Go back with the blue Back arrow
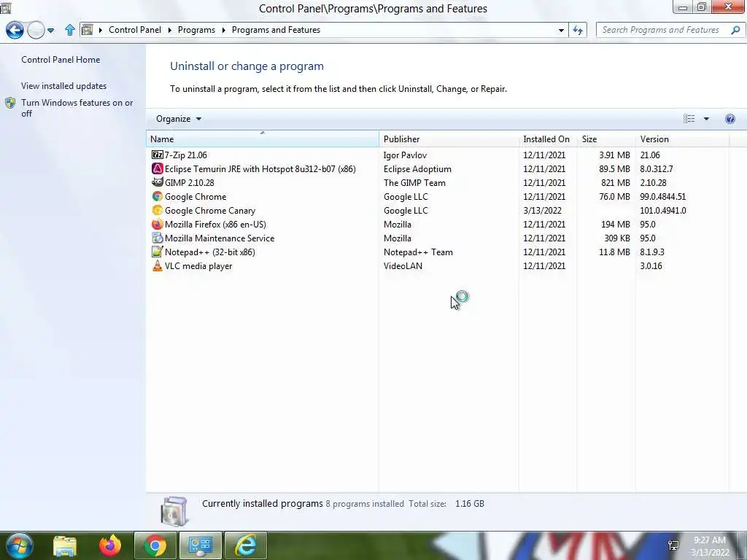The height and width of the screenshot is (560, 747). tap(15, 30)
